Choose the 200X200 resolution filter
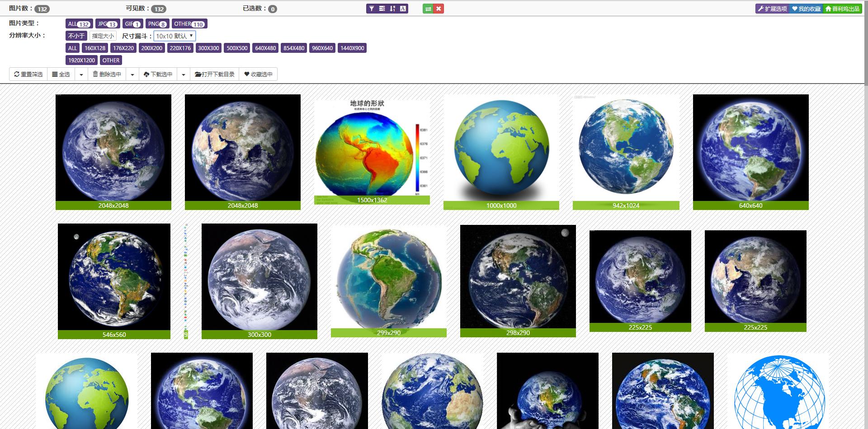 [x=152, y=48]
